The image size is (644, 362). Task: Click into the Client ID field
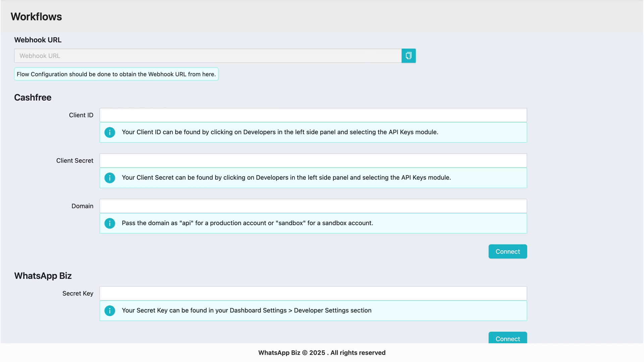point(313,115)
